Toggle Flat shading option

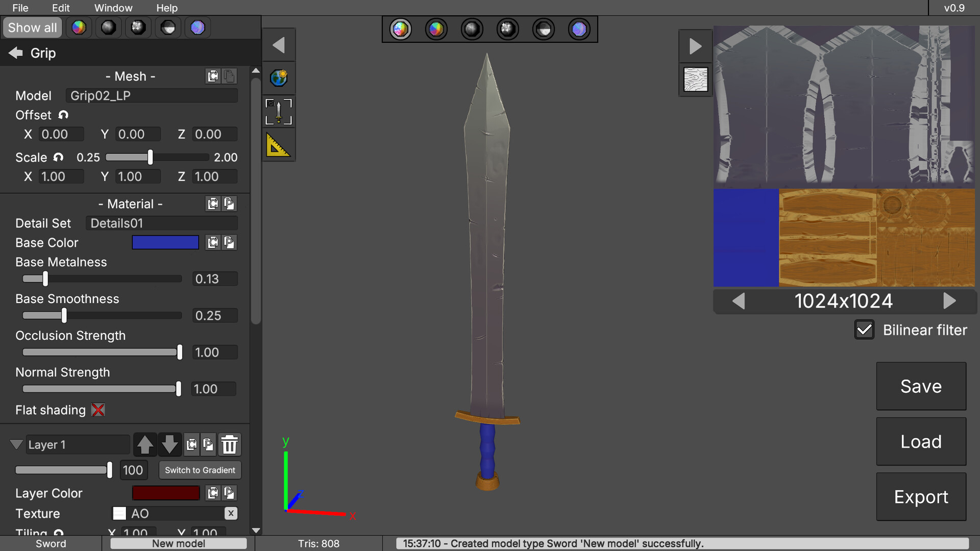pyautogui.click(x=98, y=410)
